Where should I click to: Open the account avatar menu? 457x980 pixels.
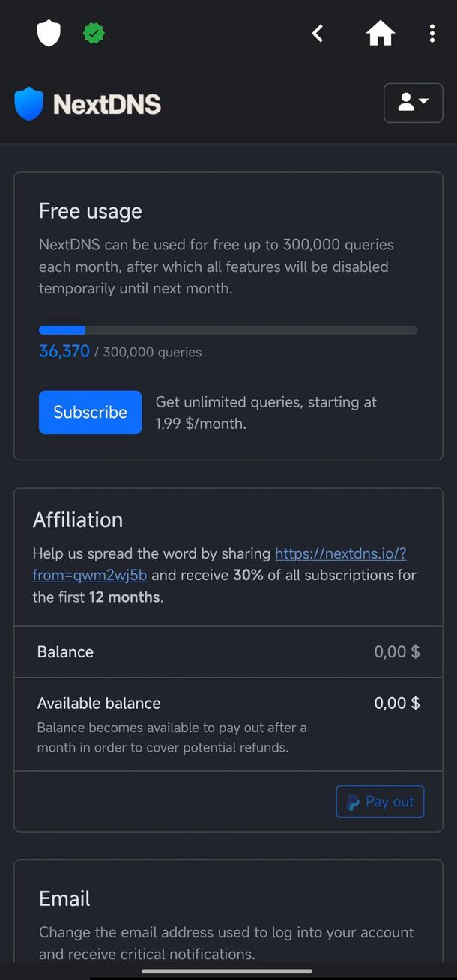click(413, 102)
